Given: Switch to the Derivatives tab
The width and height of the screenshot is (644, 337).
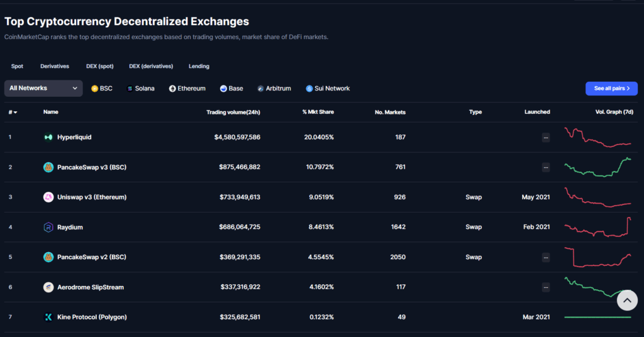Looking at the screenshot, I should (x=55, y=66).
